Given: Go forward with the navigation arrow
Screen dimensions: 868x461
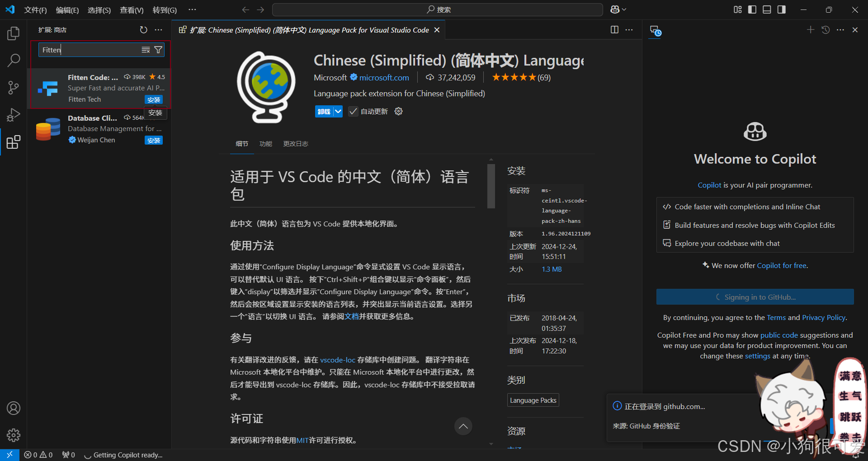Looking at the screenshot, I should [260, 9].
